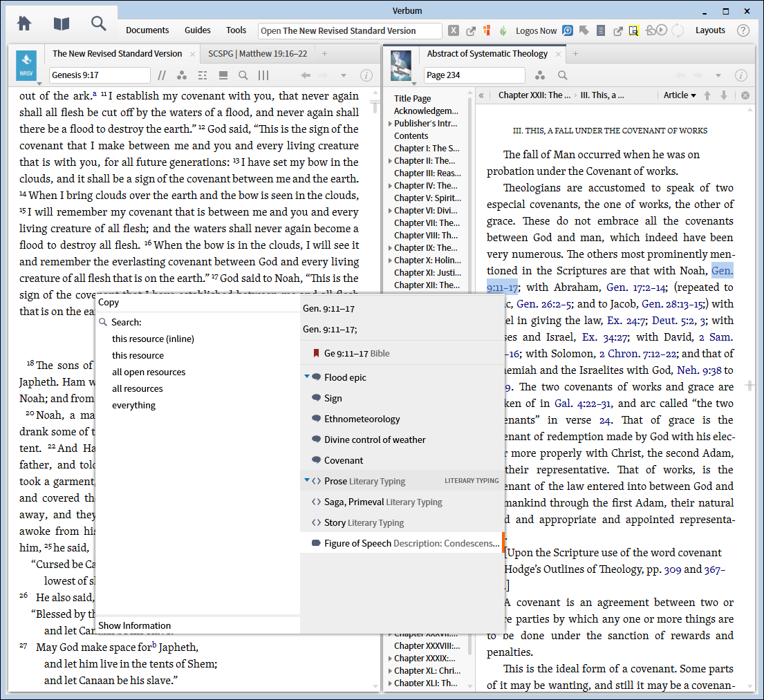
Task: Open the Guides menu
Action: tap(197, 30)
